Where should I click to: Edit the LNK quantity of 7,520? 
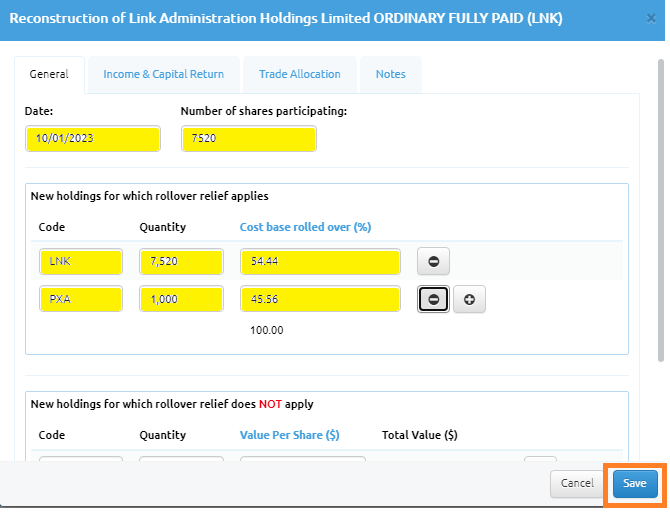(181, 262)
